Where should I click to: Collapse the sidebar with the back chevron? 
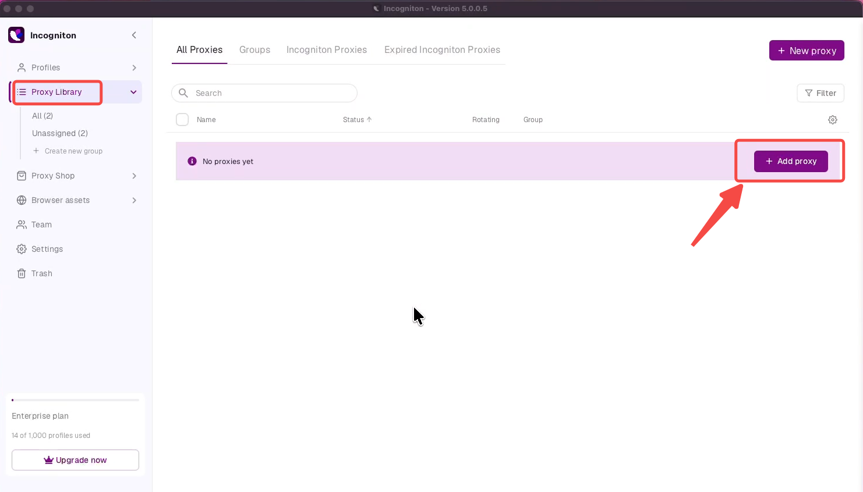click(x=134, y=35)
